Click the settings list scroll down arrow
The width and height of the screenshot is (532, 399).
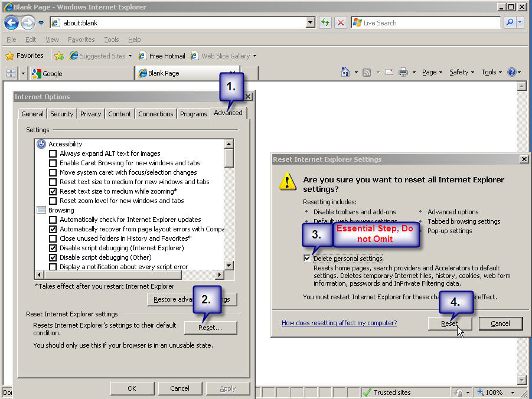pos(229,266)
